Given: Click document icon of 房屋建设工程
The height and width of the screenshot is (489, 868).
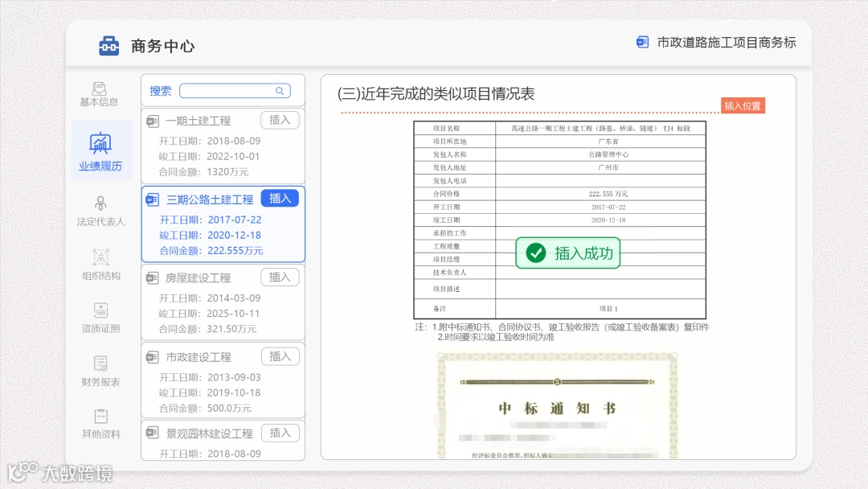Looking at the screenshot, I should pos(153,278).
